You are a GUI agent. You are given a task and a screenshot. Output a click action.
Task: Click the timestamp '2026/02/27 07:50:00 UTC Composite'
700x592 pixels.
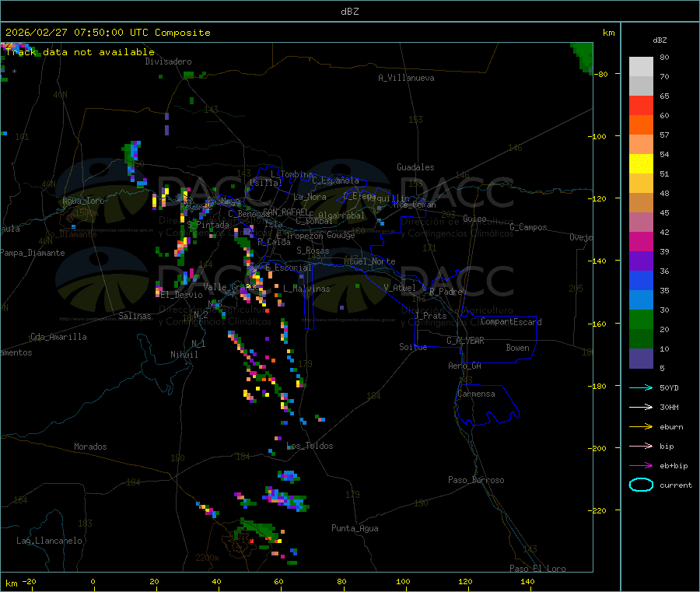click(108, 33)
